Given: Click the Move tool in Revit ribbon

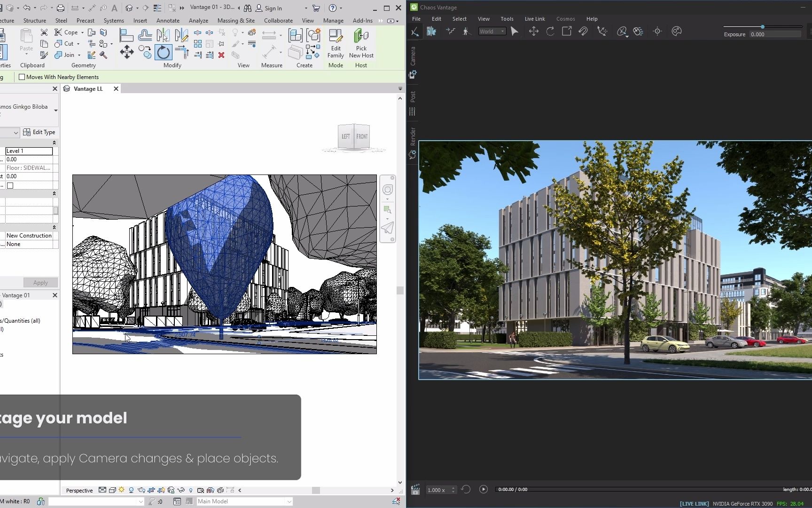Looking at the screenshot, I should pos(126,52).
